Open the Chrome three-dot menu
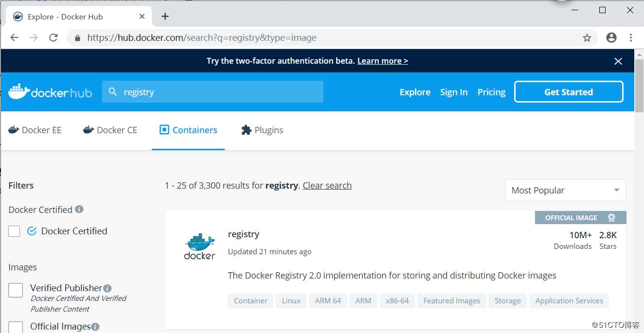The image size is (644, 333). pyautogui.click(x=631, y=37)
